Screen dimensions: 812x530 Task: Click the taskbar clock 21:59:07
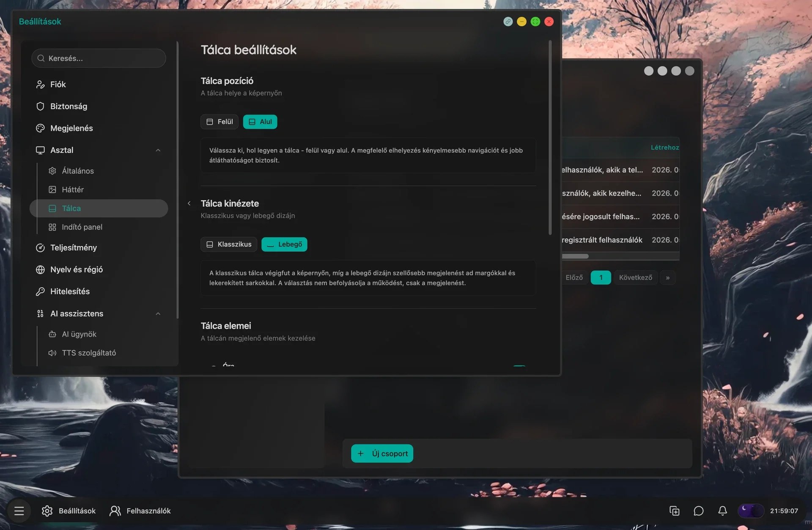tap(784, 511)
